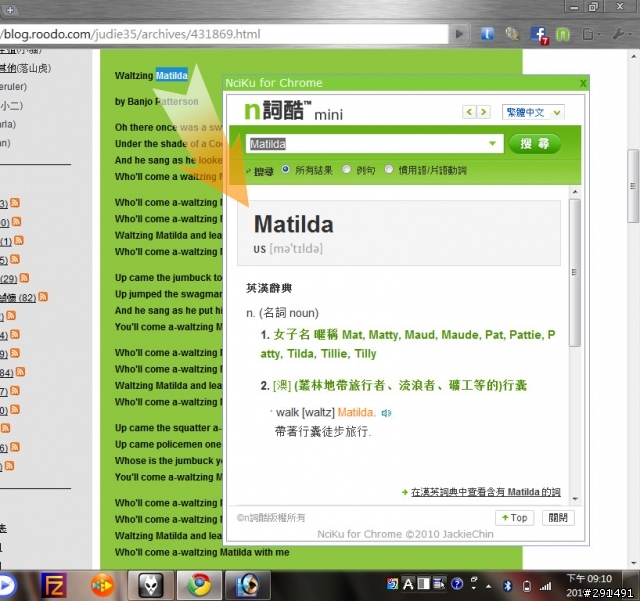640x601 pixels.
Task: Click 'Who'll come a-waltzing Matilda with me' line
Action: pyautogui.click(x=202, y=552)
